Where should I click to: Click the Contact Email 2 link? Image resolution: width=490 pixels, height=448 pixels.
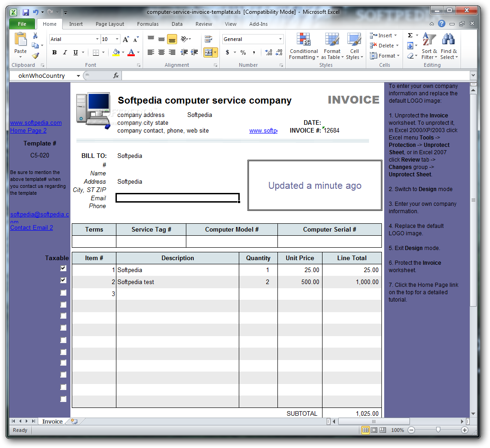pyautogui.click(x=32, y=227)
